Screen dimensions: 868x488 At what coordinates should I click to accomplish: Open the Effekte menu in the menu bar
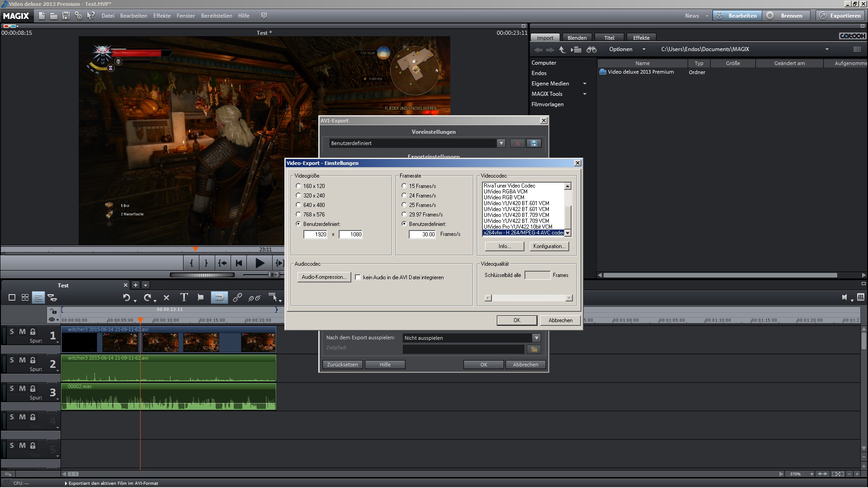(x=162, y=16)
